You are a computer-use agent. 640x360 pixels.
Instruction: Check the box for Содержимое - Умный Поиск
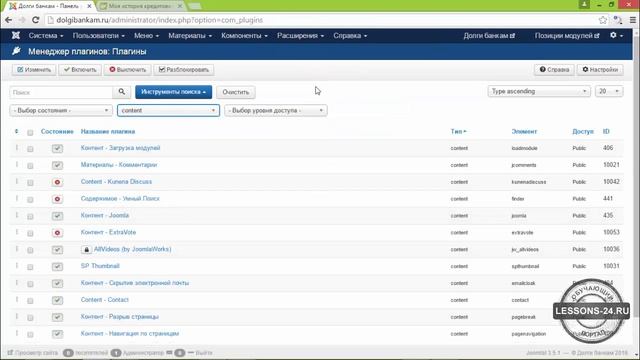tap(30, 200)
